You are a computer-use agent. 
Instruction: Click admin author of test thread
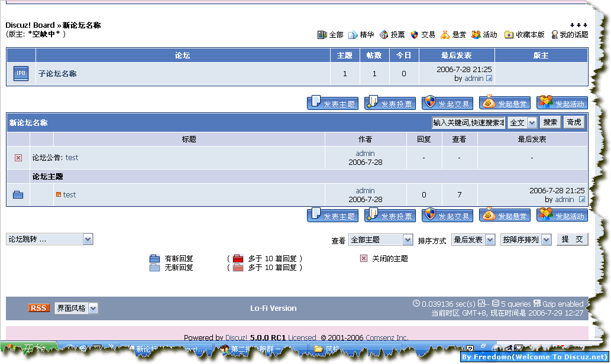pyautogui.click(x=365, y=190)
